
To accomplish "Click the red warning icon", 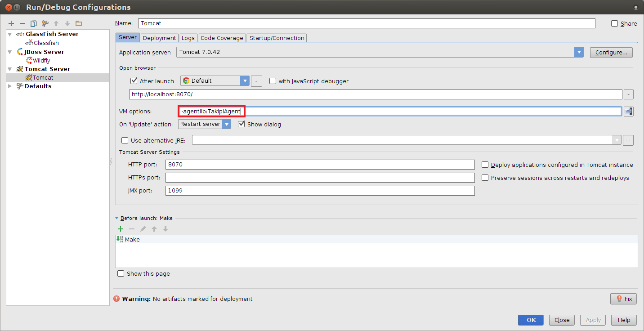I will 117,299.
